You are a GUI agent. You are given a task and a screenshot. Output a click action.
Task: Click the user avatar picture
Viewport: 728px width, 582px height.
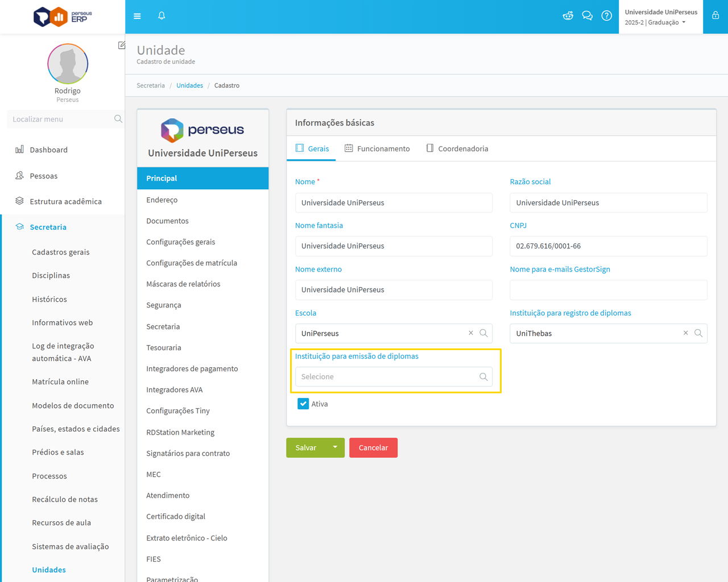click(x=68, y=64)
